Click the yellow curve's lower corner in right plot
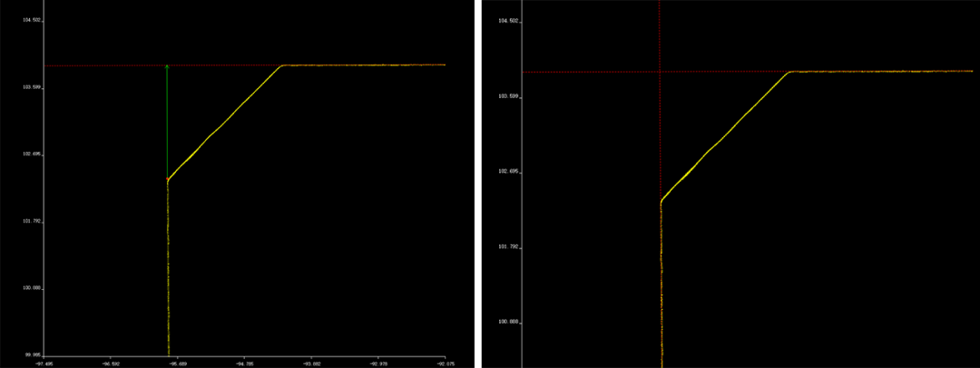 pyautogui.click(x=661, y=201)
